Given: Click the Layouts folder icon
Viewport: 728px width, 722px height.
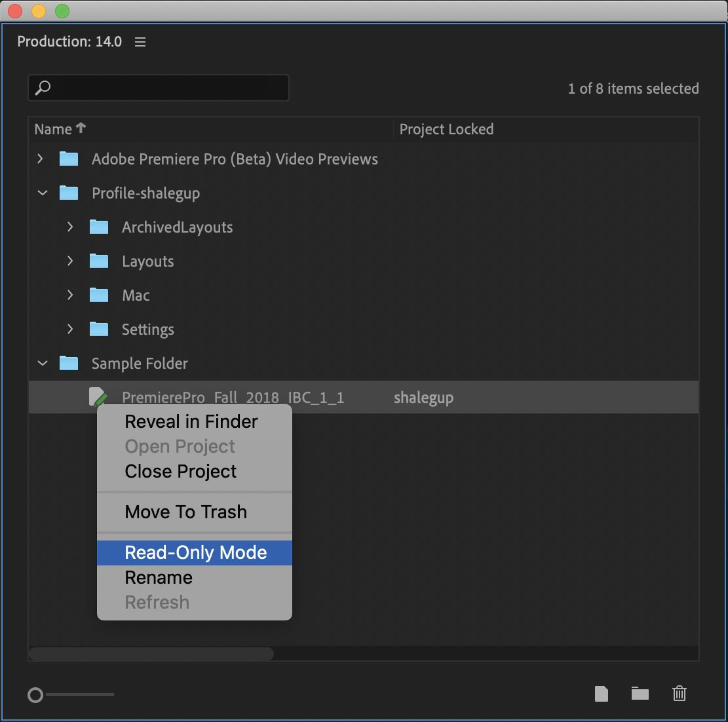Looking at the screenshot, I should tap(99, 261).
